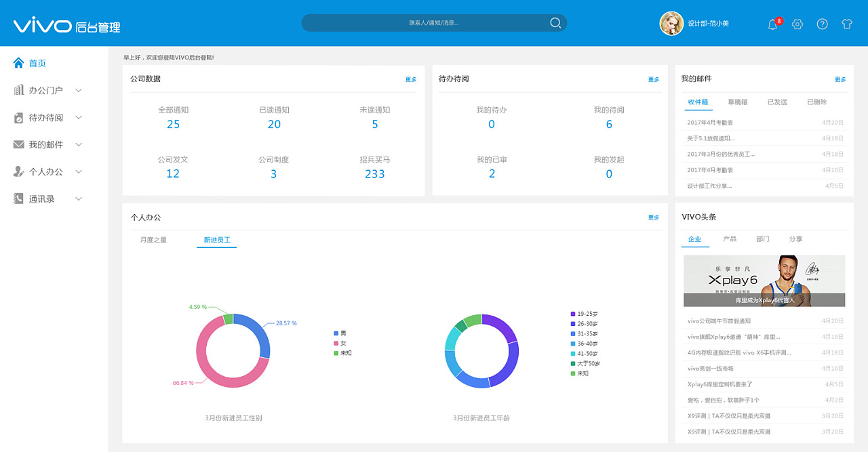Image resolution: width=868 pixels, height=452 pixels.
Task: Switch to the 草稿箱 mail tab
Action: tap(738, 102)
